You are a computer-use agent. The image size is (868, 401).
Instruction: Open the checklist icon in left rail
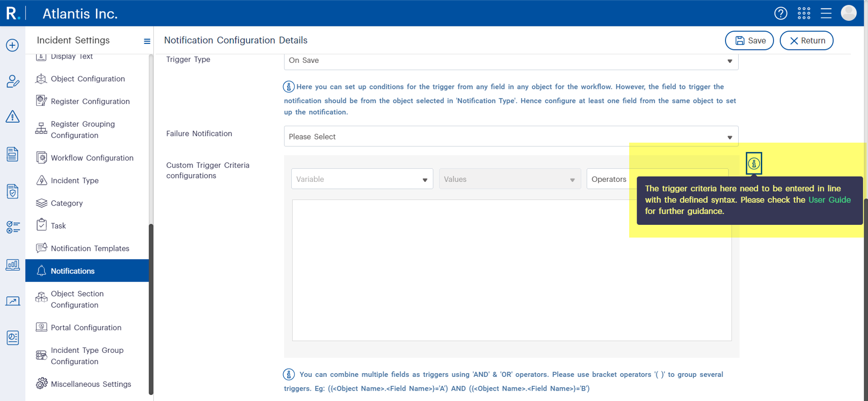point(13,227)
